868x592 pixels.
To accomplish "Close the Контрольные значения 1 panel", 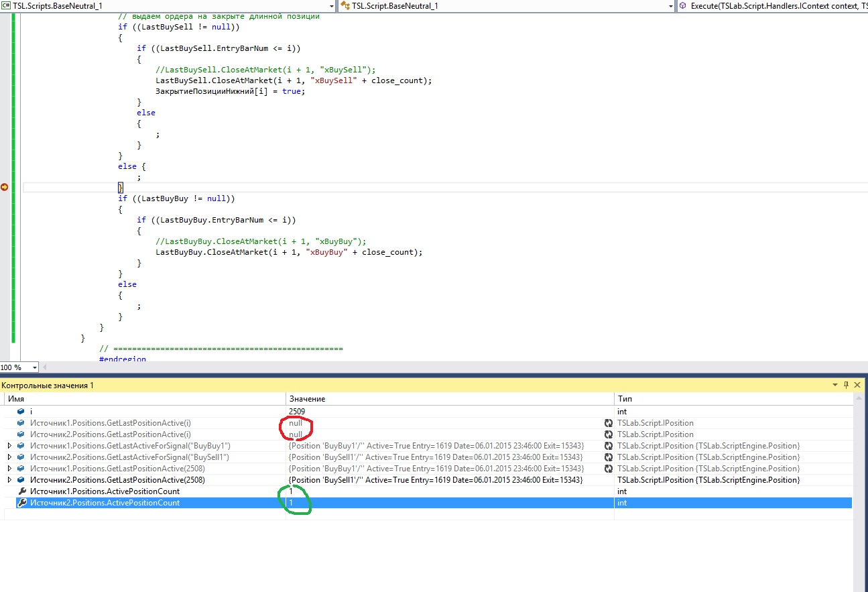I will tap(857, 385).
